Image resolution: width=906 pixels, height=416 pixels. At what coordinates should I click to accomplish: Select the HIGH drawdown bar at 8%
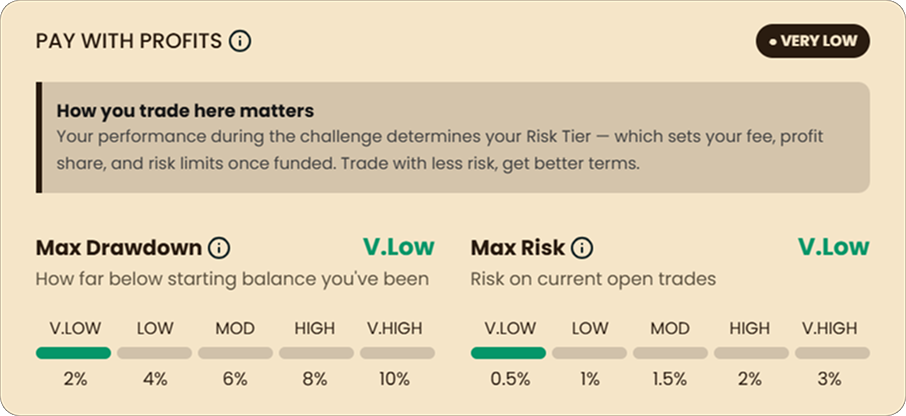pos(316,353)
